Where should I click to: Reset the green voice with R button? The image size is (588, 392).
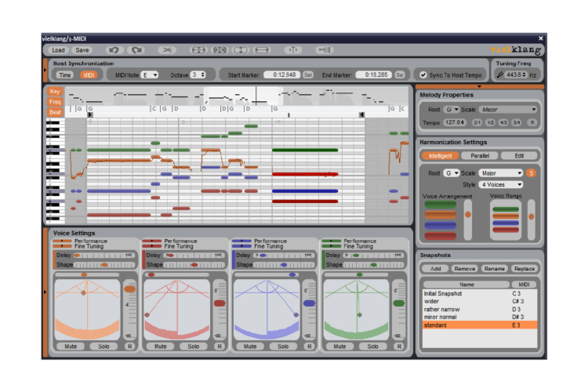click(398, 346)
